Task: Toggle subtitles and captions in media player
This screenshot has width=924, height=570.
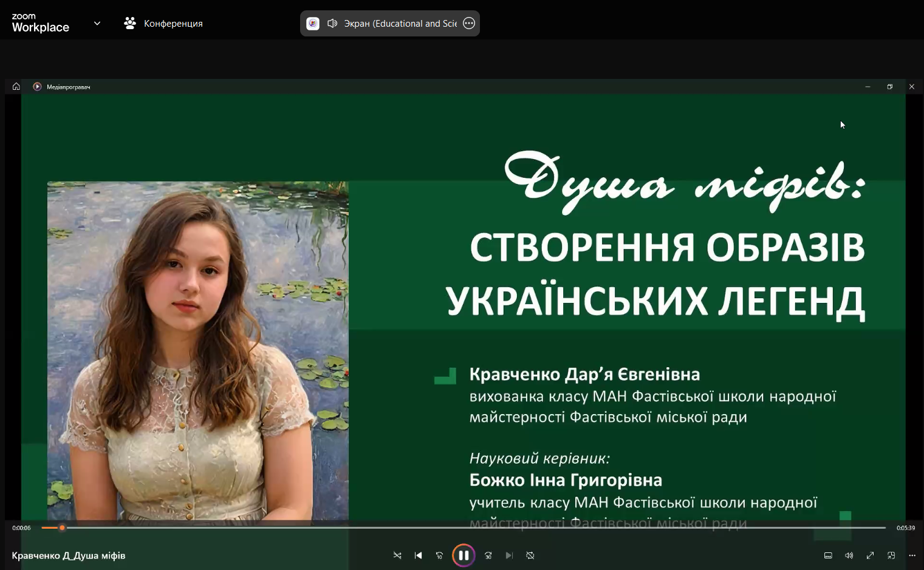Action: [x=828, y=555]
